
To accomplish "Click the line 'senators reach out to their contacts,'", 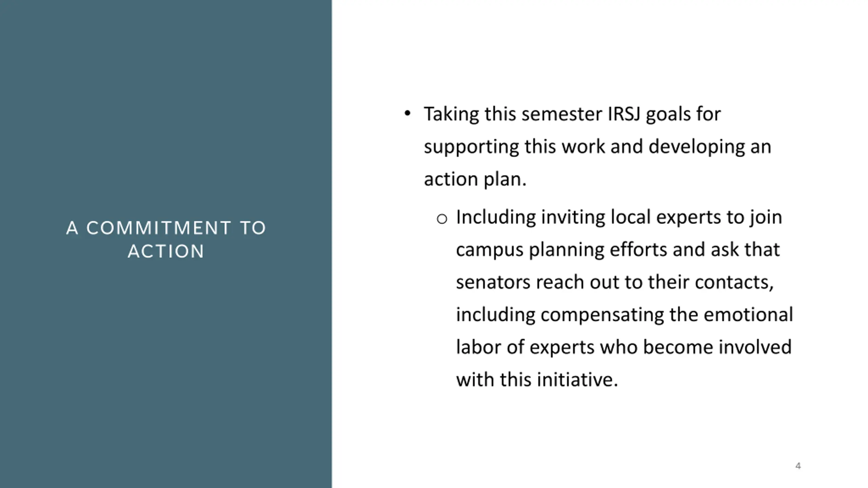I will click(615, 282).
